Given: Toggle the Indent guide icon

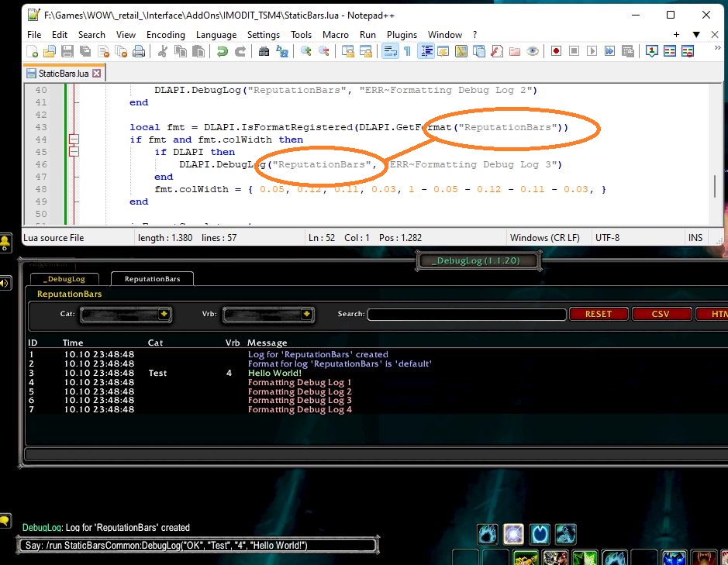Looking at the screenshot, I should point(426,51).
